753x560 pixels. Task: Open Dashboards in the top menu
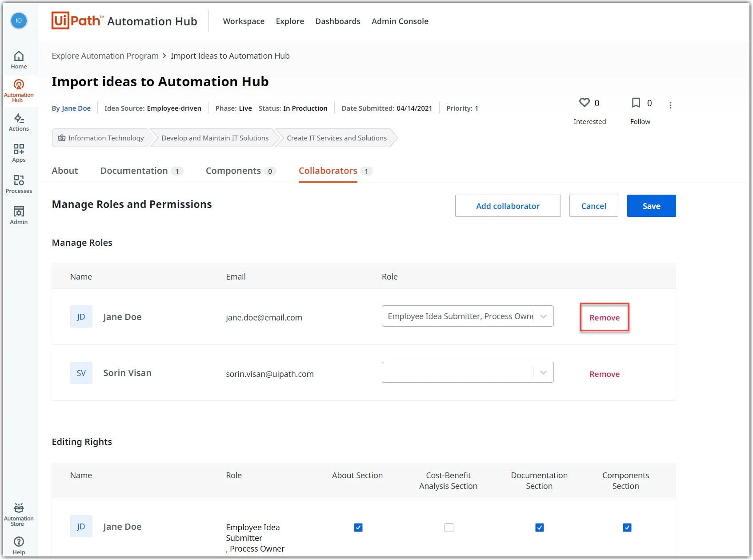tap(338, 21)
